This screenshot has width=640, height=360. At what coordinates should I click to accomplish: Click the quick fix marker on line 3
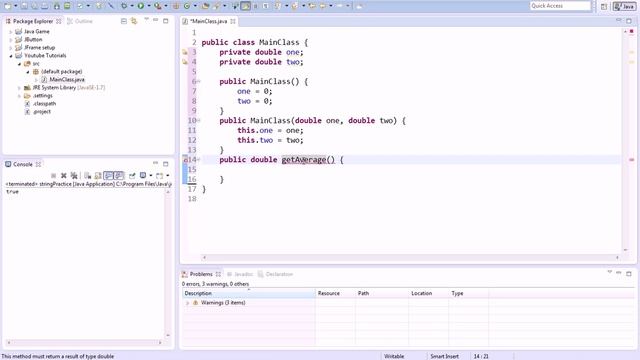[x=184, y=52]
